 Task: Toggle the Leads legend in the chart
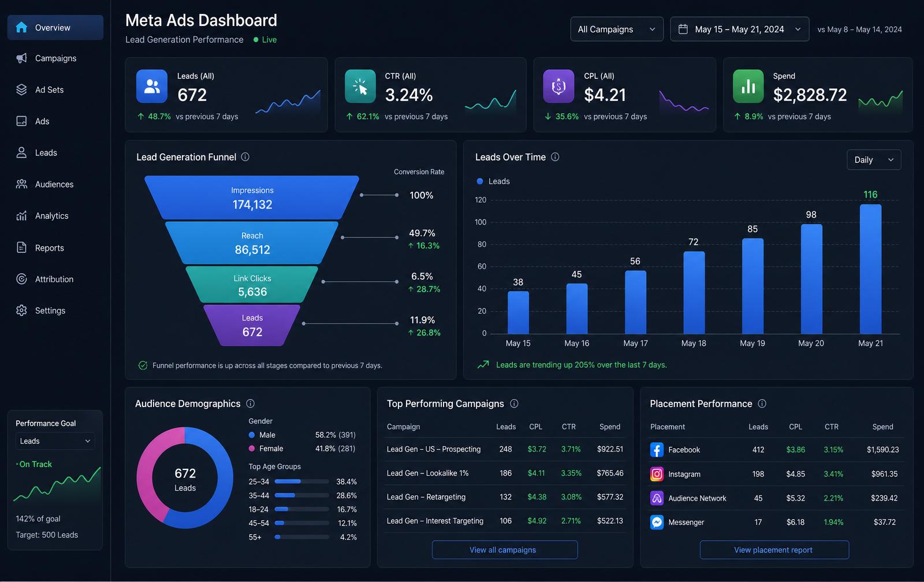(493, 181)
